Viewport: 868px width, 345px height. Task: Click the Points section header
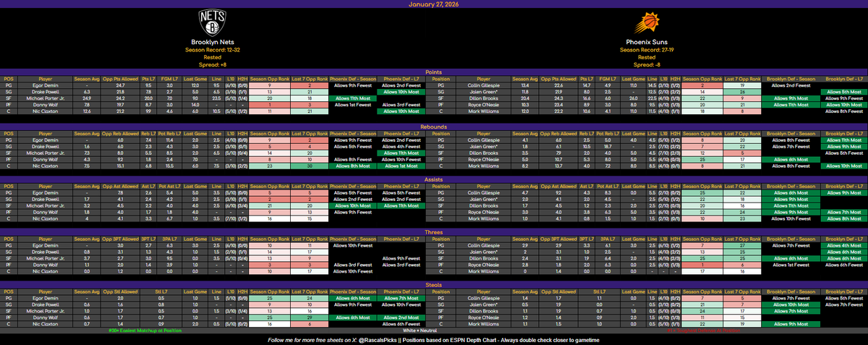[x=434, y=72]
